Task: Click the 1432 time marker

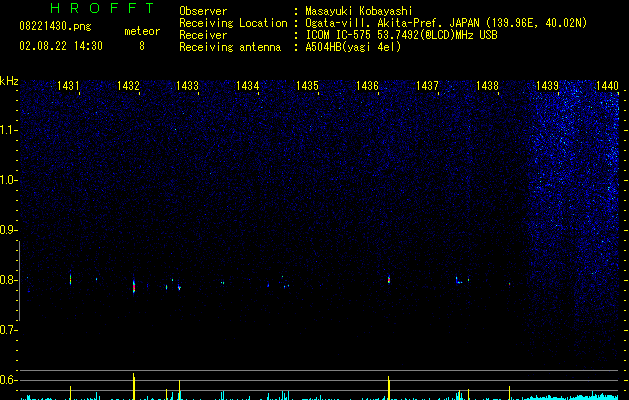Action: 128,86
